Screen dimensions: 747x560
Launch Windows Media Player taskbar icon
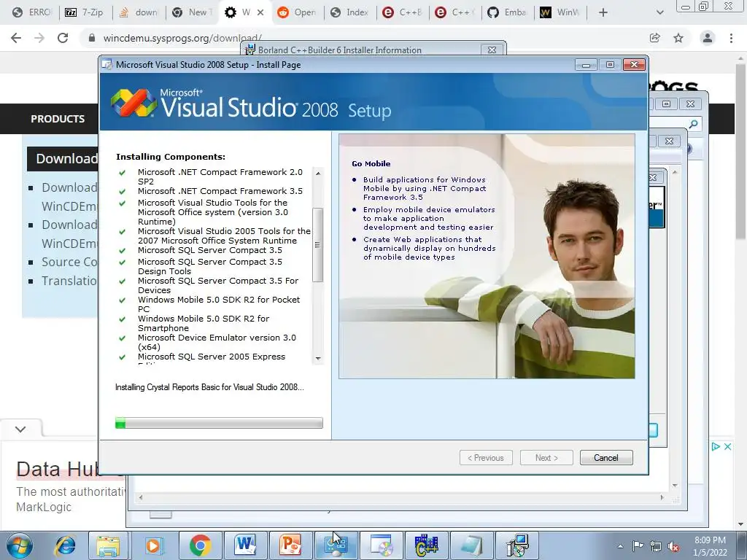(153, 545)
